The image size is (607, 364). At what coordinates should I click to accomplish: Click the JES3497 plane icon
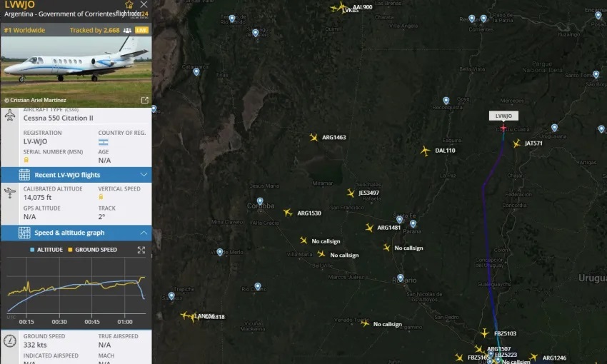(x=351, y=193)
